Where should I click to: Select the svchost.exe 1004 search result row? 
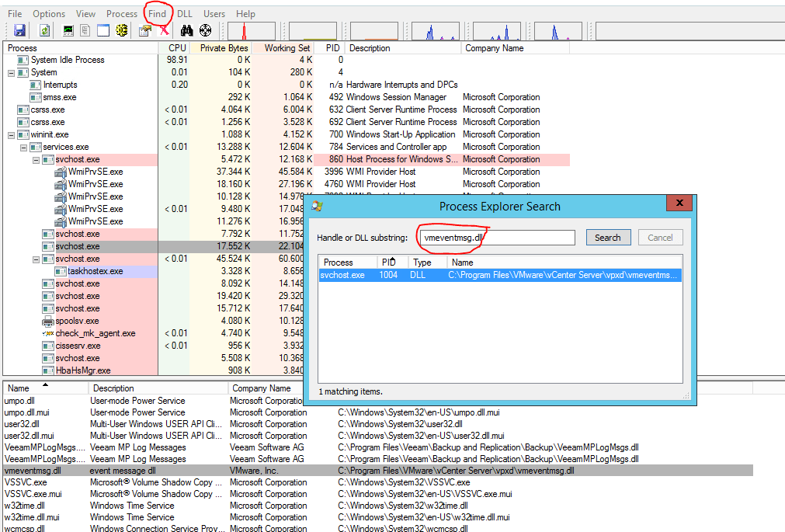[500, 275]
